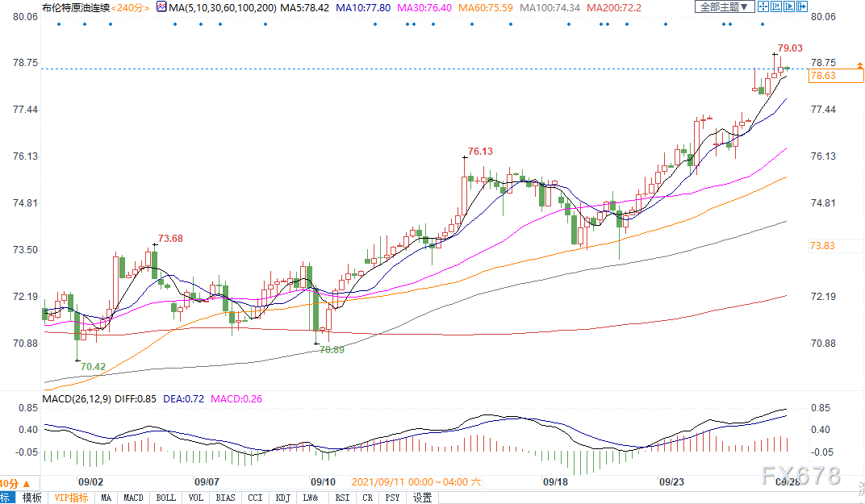
Task: Open the 全部主题 theme dropdown
Action: pos(723,6)
